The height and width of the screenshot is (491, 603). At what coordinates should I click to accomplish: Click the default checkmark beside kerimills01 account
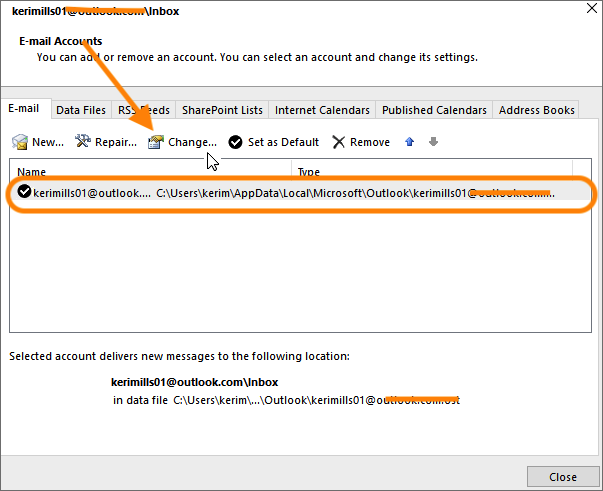coord(24,191)
